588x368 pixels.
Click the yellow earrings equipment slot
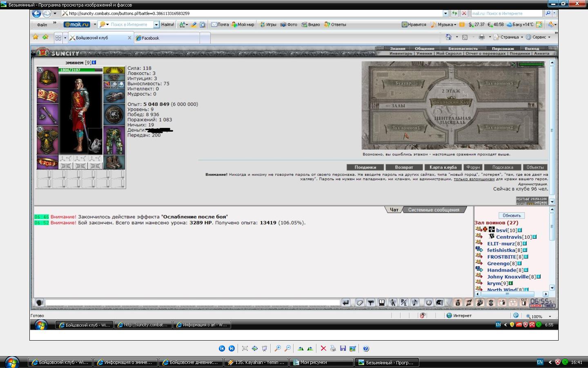click(114, 70)
